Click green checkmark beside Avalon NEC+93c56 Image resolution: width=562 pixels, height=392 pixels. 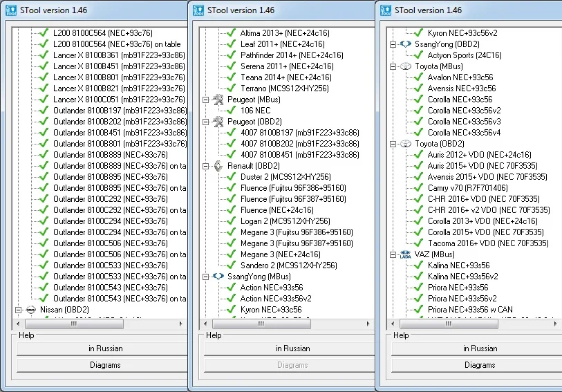tap(418, 77)
